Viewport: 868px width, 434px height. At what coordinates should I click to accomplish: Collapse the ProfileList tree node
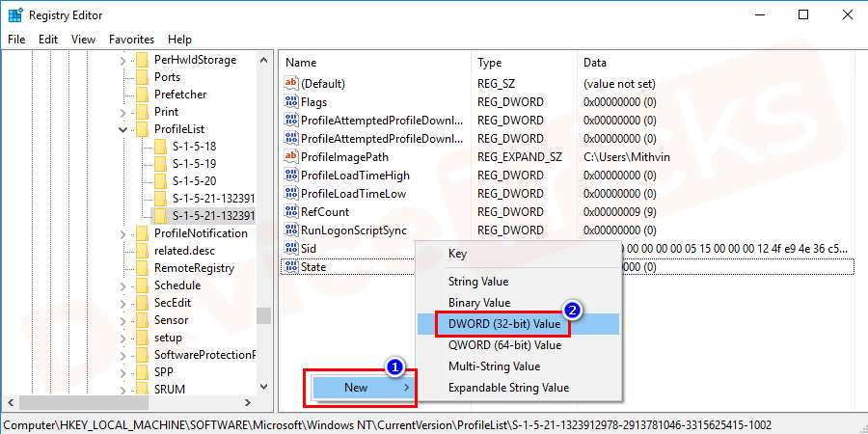[x=123, y=129]
